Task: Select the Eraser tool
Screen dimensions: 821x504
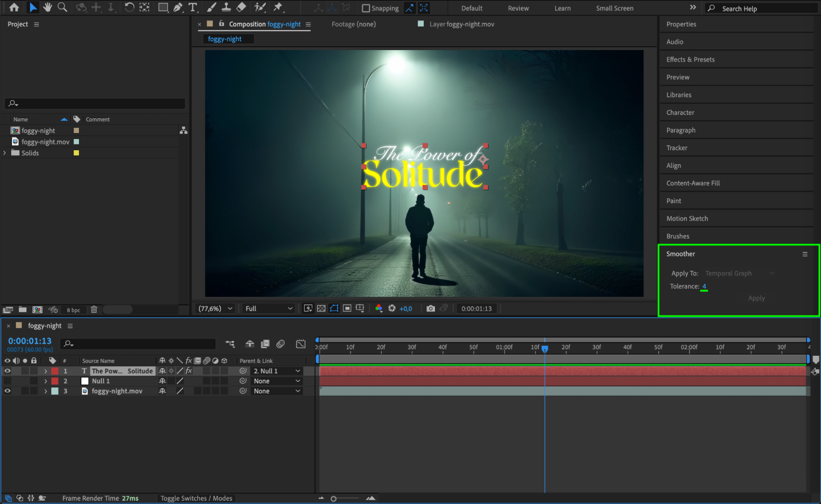Action: (241, 7)
